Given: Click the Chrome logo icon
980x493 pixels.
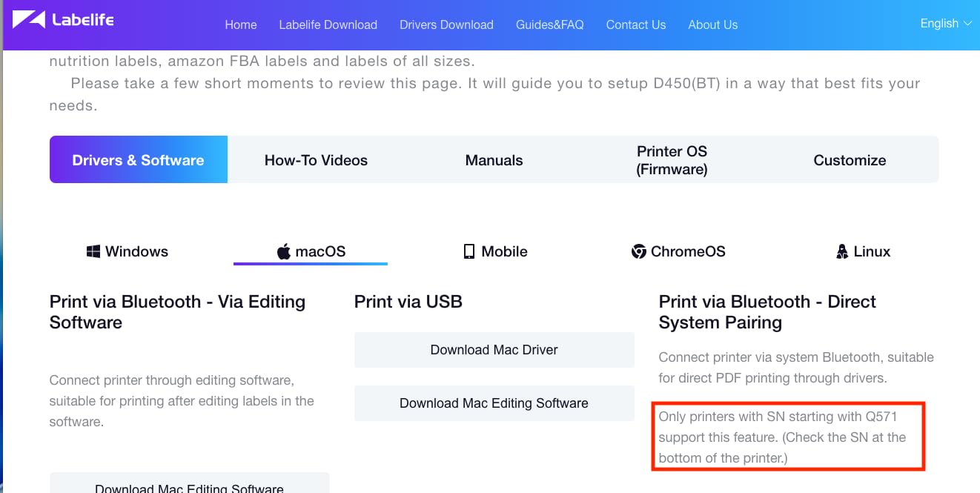Looking at the screenshot, I should click(638, 252).
